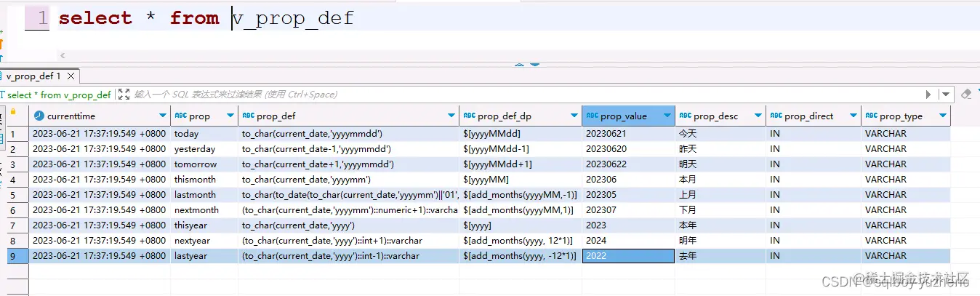Click the prop_value cell 20230621
Image resolution: width=980 pixels, height=296 pixels.
(628, 134)
